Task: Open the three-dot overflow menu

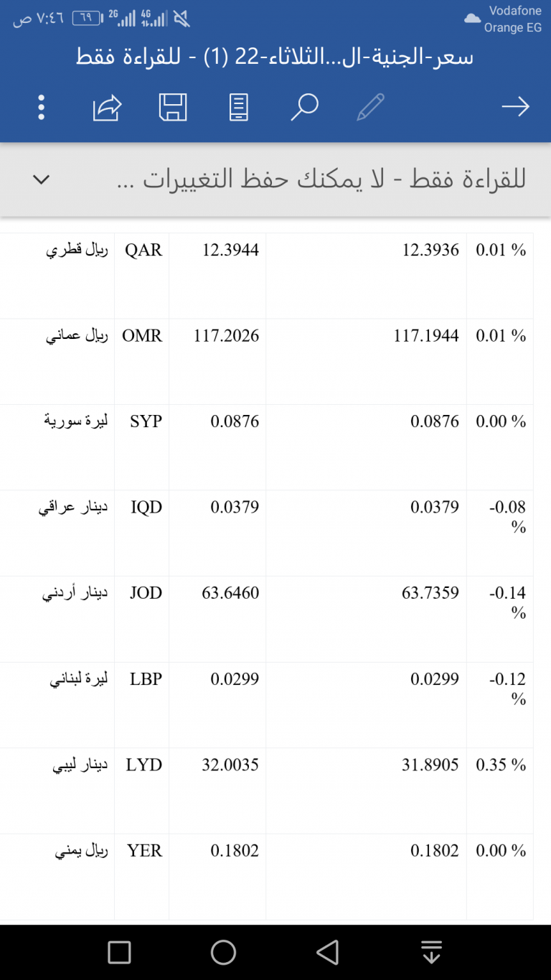Action: (x=41, y=107)
